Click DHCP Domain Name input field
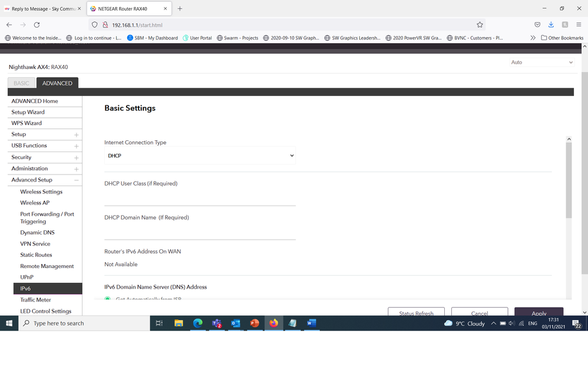Screen dimensions: 588x383 click(200, 232)
